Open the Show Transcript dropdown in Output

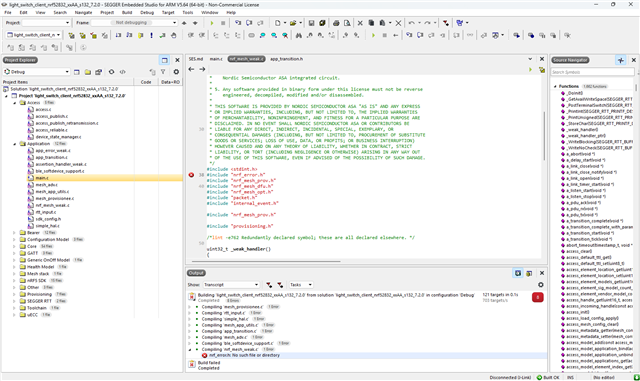coord(231,285)
